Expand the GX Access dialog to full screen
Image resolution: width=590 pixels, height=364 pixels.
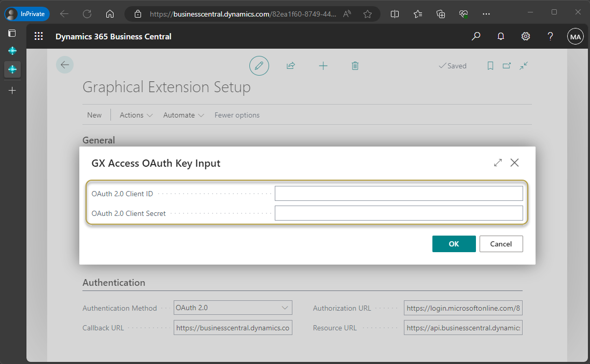497,162
